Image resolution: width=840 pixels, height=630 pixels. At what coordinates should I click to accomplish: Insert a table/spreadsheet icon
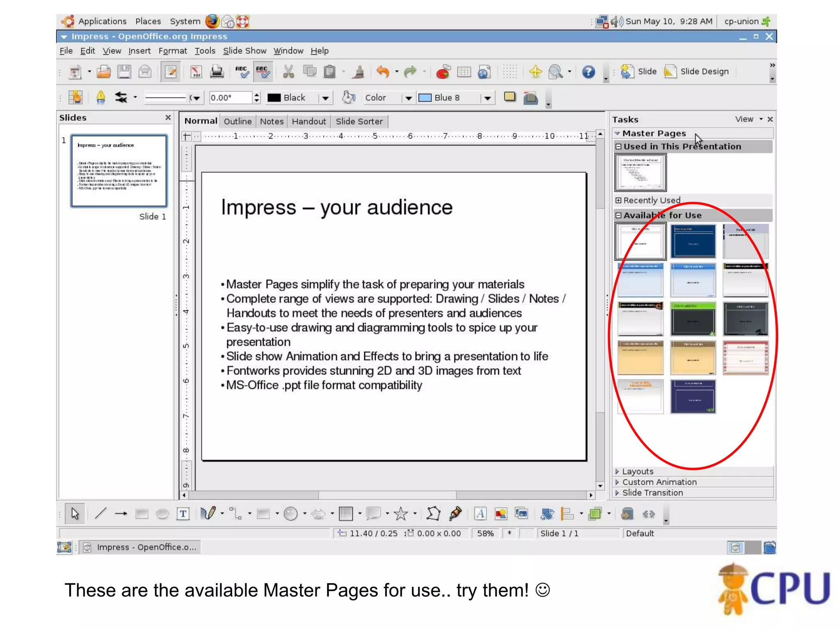(x=464, y=72)
